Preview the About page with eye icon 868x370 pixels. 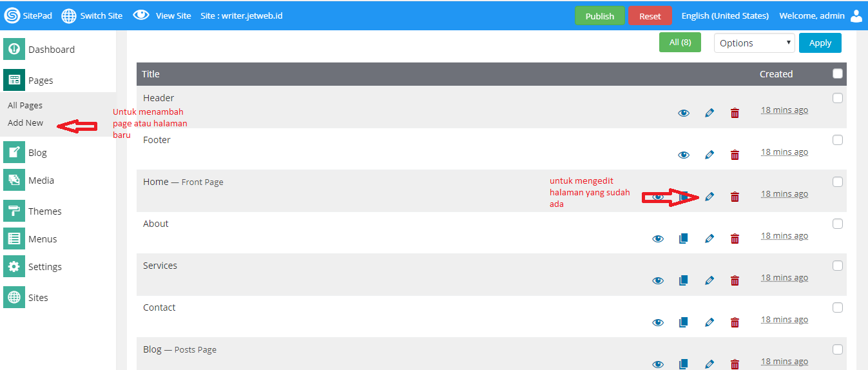click(x=658, y=239)
